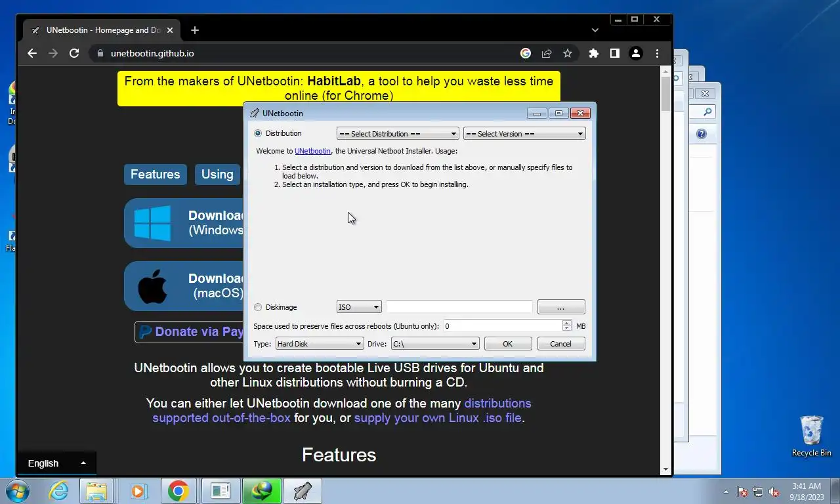Click the network status tray icon
The image size is (840, 504).
(x=758, y=492)
